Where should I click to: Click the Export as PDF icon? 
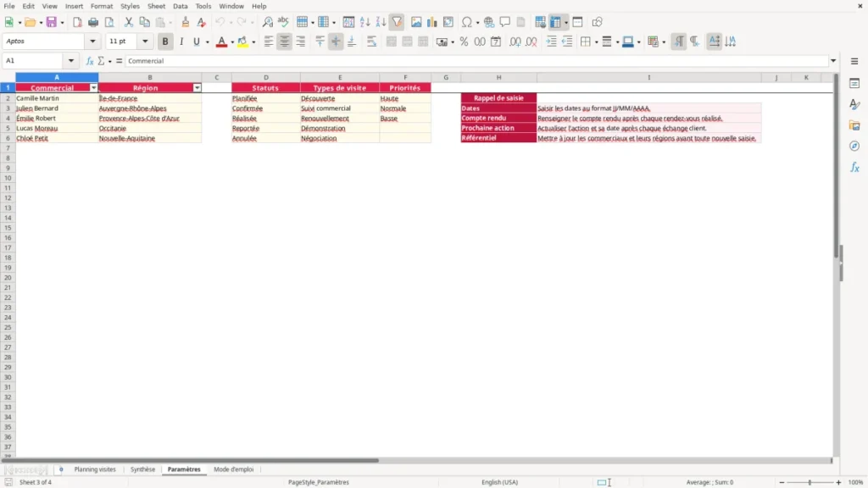click(77, 22)
